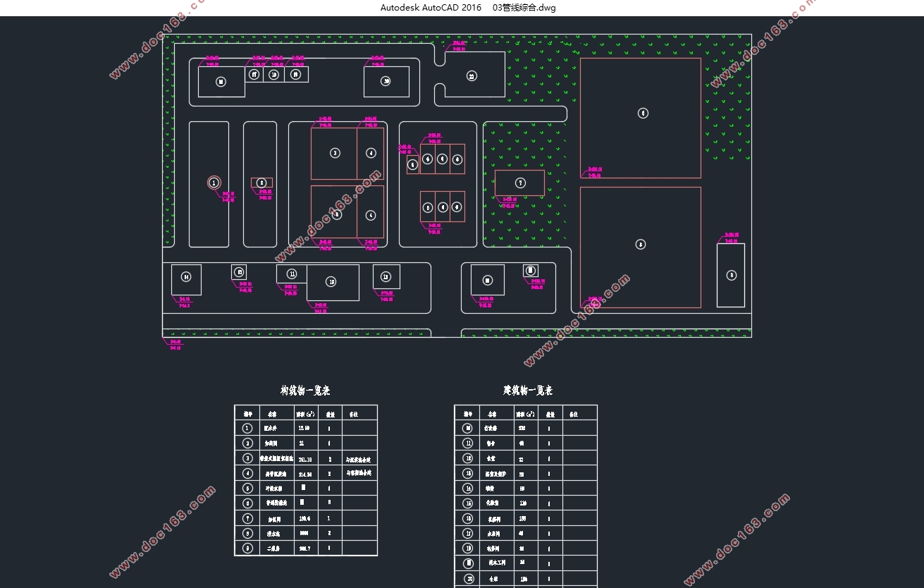Click circled number 14 in buildings table
This screenshot has width=924, height=588.
coord(468,488)
